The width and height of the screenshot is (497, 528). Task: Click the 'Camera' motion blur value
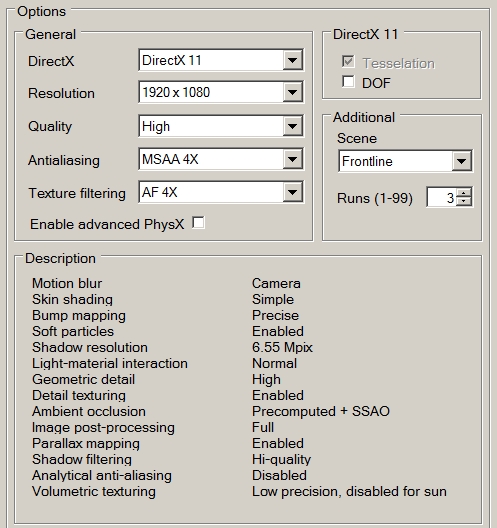coord(276,283)
